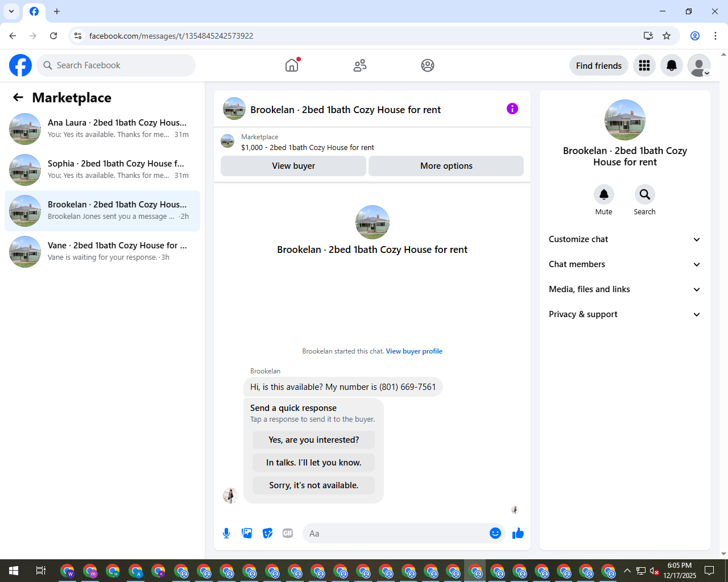This screenshot has width=728, height=582.
Task: Open Windows notification center icon
Action: 709,571
